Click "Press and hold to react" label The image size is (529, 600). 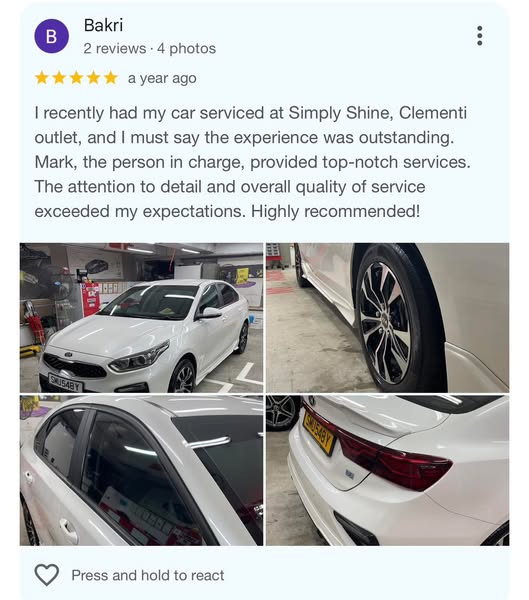pos(148,575)
